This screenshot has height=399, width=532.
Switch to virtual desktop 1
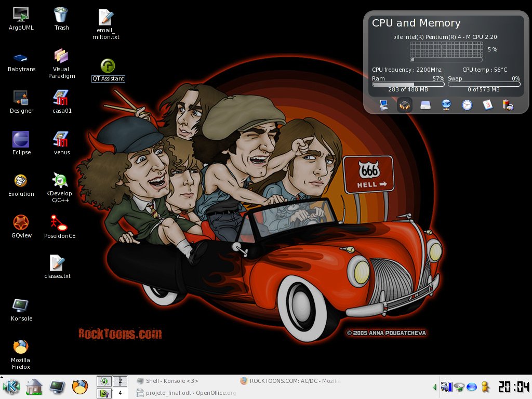click(x=104, y=381)
